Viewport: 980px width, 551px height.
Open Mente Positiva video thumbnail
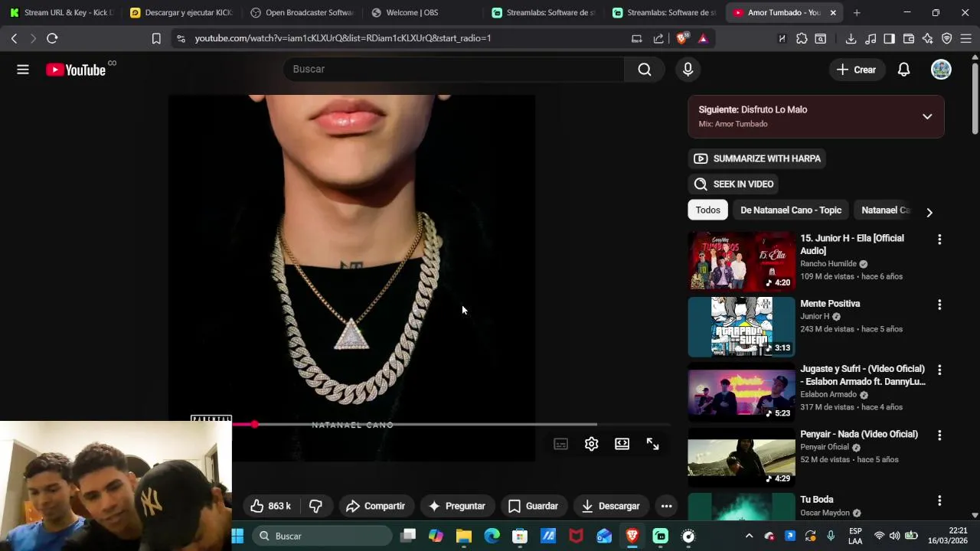point(741,327)
